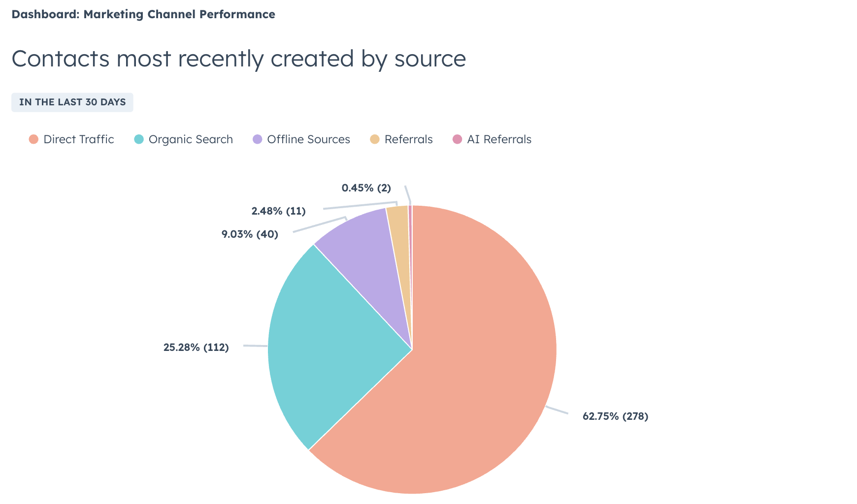Toggle the Direct Traffic legend label
This screenshot has height=504, width=857.
pos(79,139)
